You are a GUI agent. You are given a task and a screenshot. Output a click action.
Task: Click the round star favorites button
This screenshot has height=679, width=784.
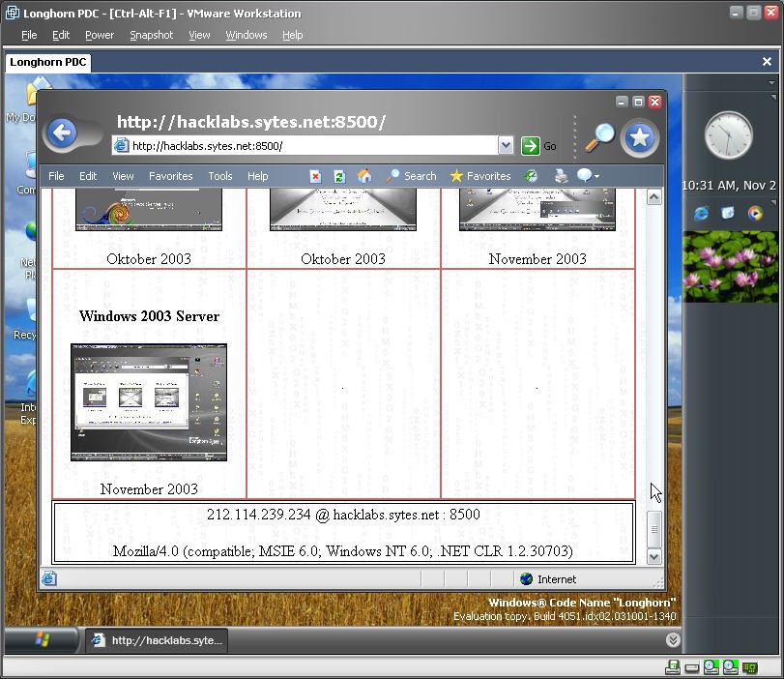click(639, 137)
